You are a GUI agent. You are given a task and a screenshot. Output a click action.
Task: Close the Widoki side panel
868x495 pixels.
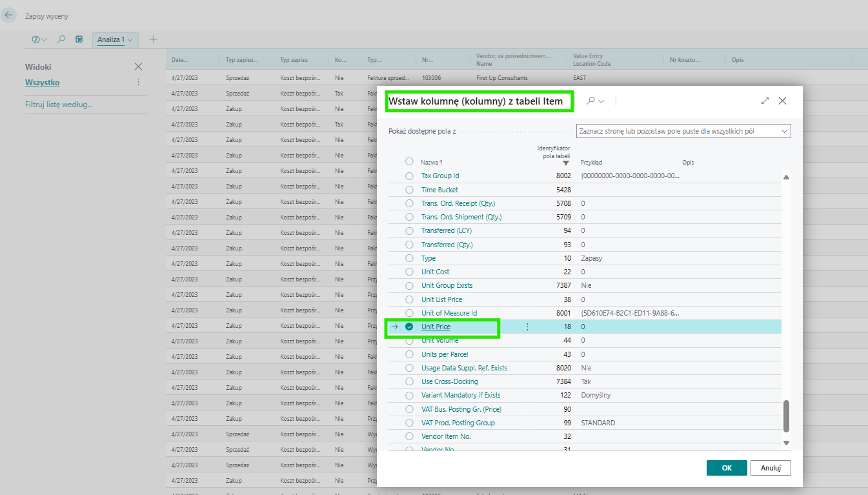(x=138, y=66)
